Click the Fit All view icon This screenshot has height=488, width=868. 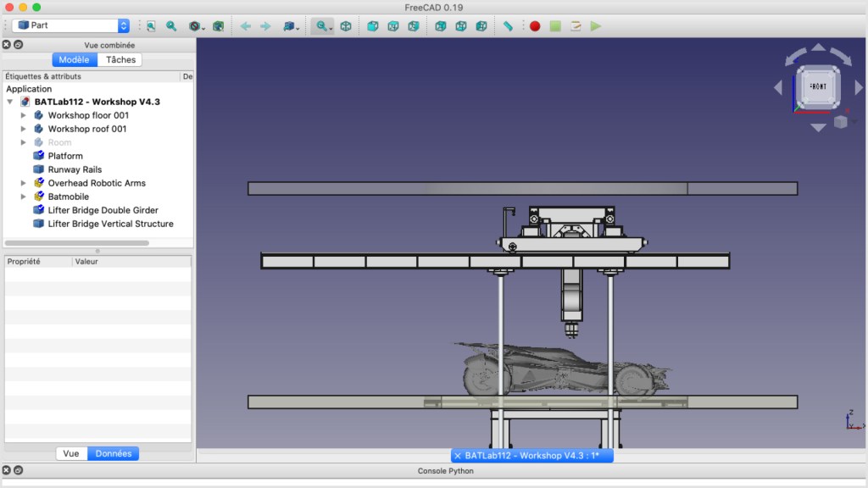[x=151, y=26]
